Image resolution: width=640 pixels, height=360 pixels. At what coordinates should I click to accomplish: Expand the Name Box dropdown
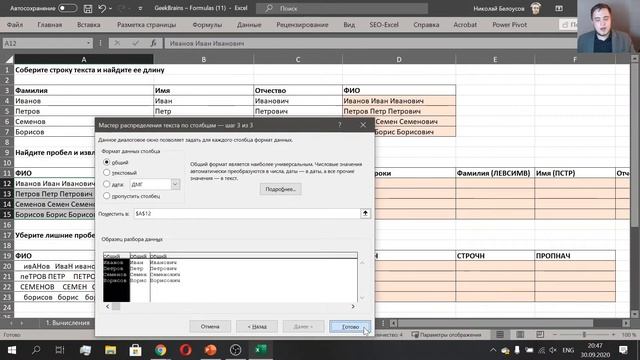(88, 43)
